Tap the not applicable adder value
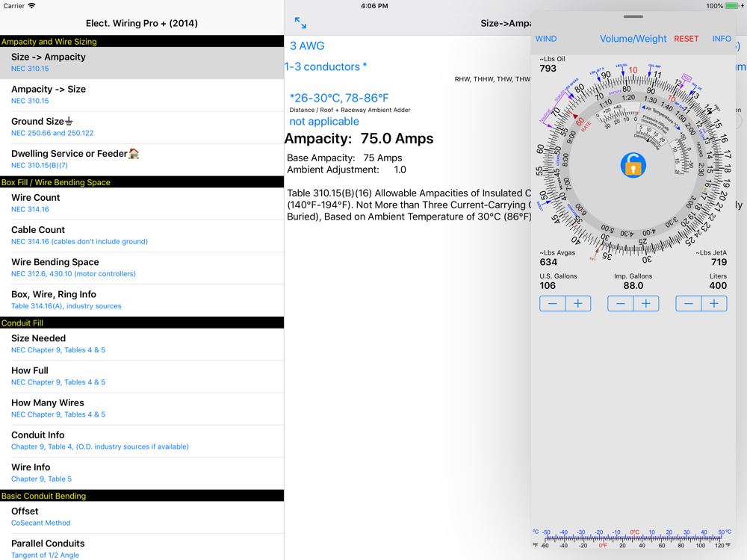 (x=324, y=122)
